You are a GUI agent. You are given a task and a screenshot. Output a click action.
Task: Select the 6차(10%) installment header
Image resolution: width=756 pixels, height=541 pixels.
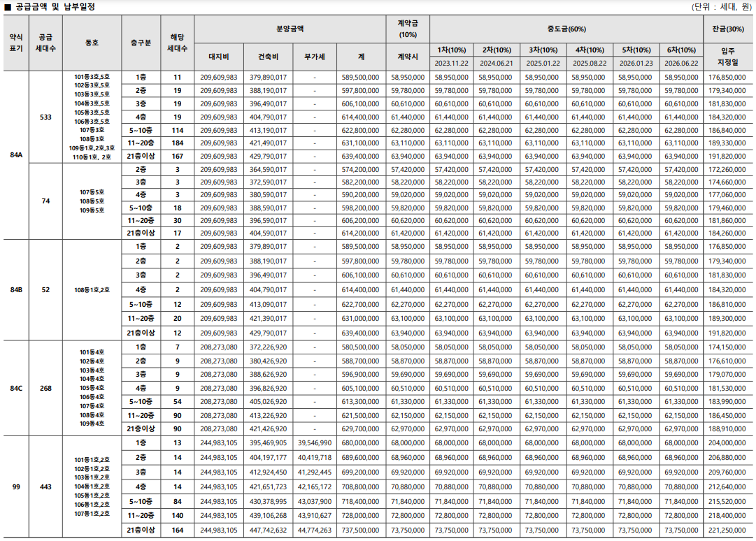(681, 50)
